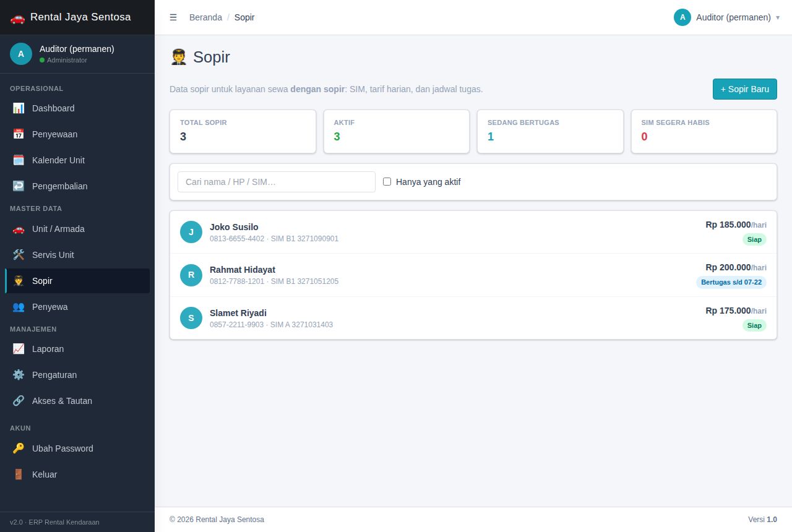Click the Unit / Armada car icon
The height and width of the screenshot is (532, 792).
click(x=19, y=229)
